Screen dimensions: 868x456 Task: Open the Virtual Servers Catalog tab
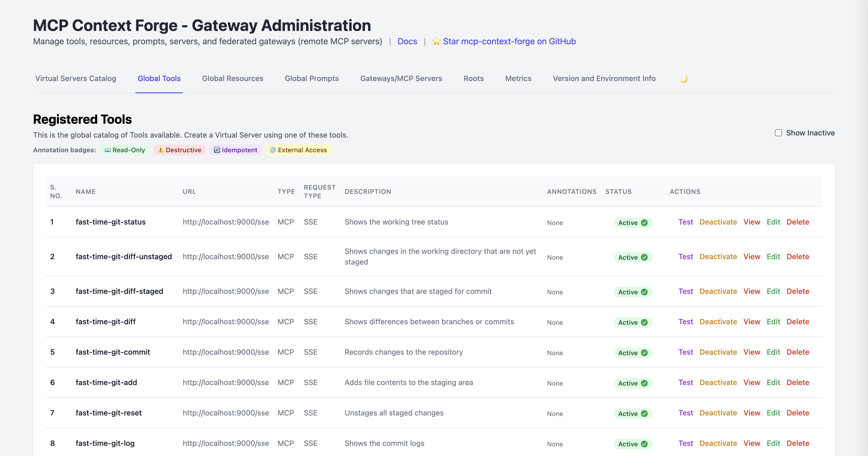76,78
